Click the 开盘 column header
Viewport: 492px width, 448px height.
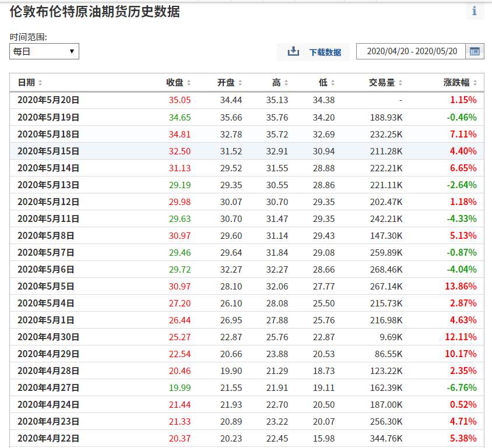click(226, 83)
